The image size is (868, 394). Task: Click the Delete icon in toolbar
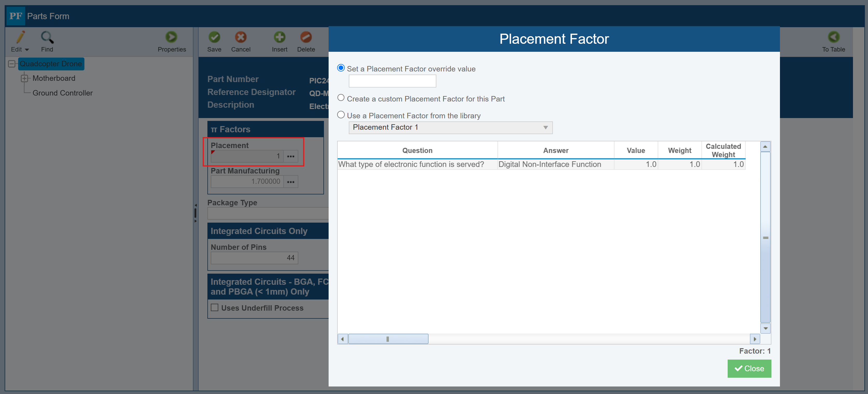point(306,37)
